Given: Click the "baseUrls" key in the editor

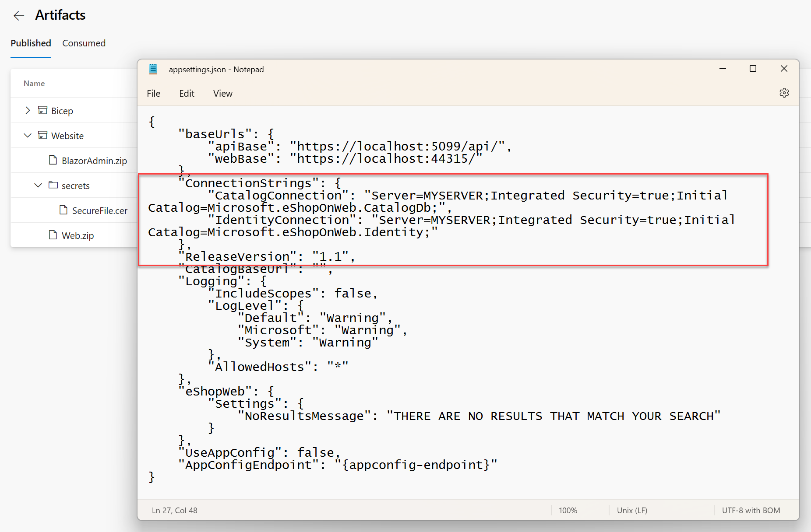Looking at the screenshot, I should pyautogui.click(x=215, y=134).
